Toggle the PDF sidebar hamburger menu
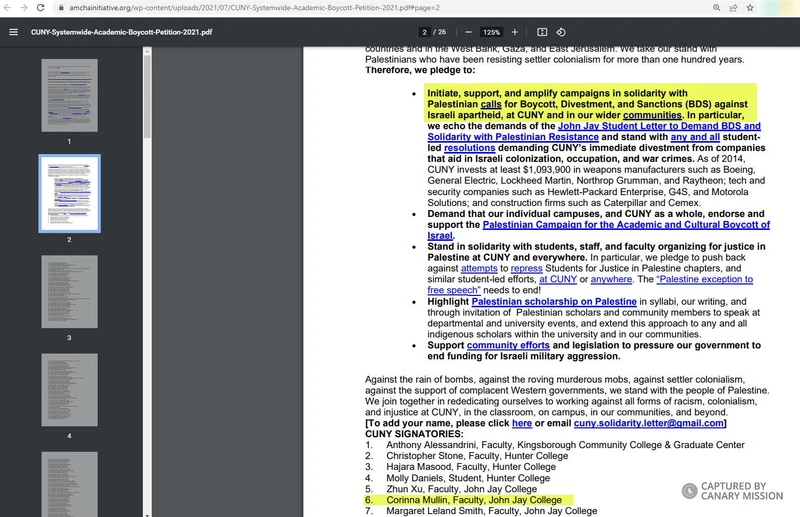800x517 pixels. [14, 32]
